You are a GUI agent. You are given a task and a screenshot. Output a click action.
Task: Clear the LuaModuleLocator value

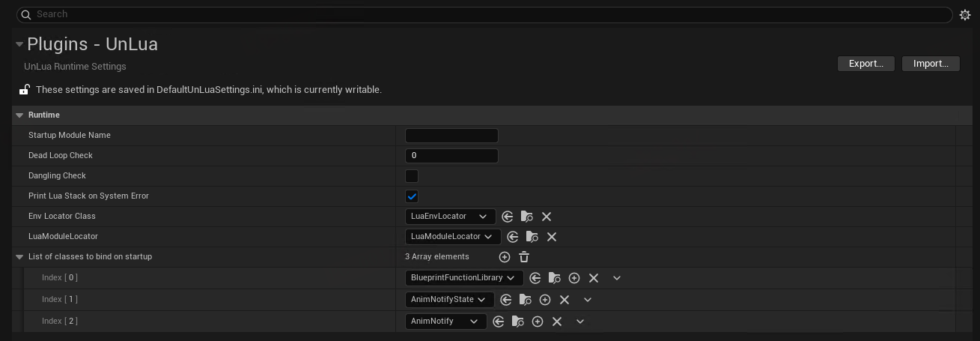pos(552,237)
